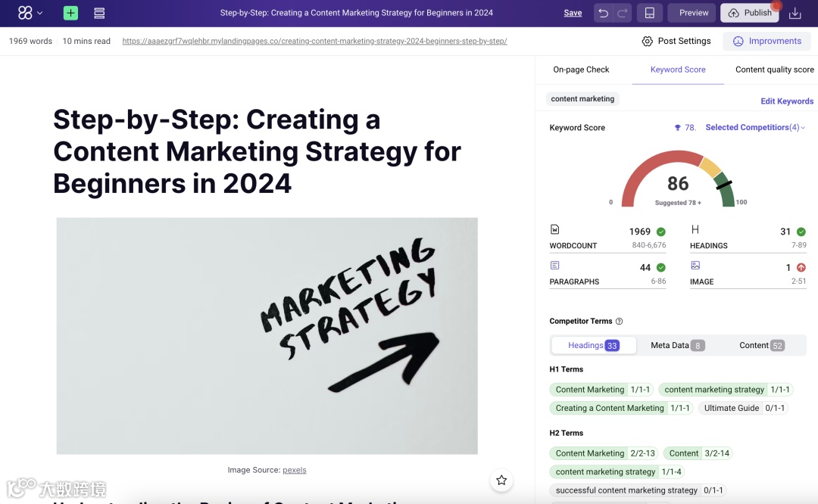Click the Ultimate Guide 0/1-1 term

point(743,408)
